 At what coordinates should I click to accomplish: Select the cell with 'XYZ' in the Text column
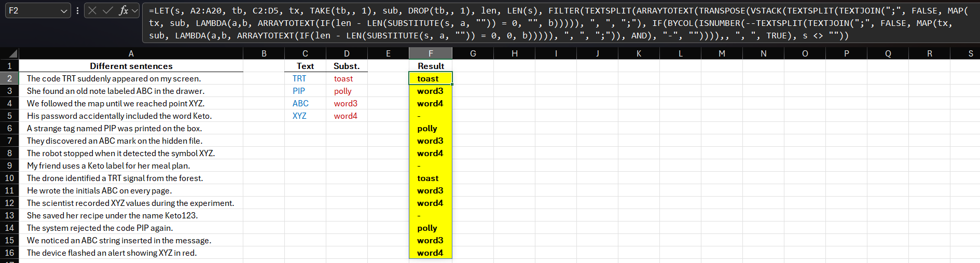click(x=305, y=116)
